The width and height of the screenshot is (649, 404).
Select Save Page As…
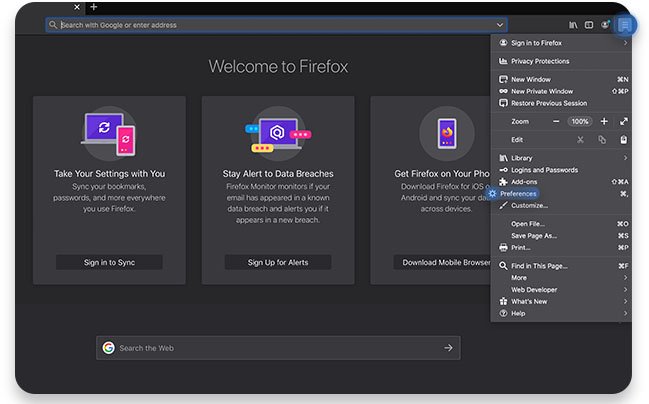pos(561,236)
